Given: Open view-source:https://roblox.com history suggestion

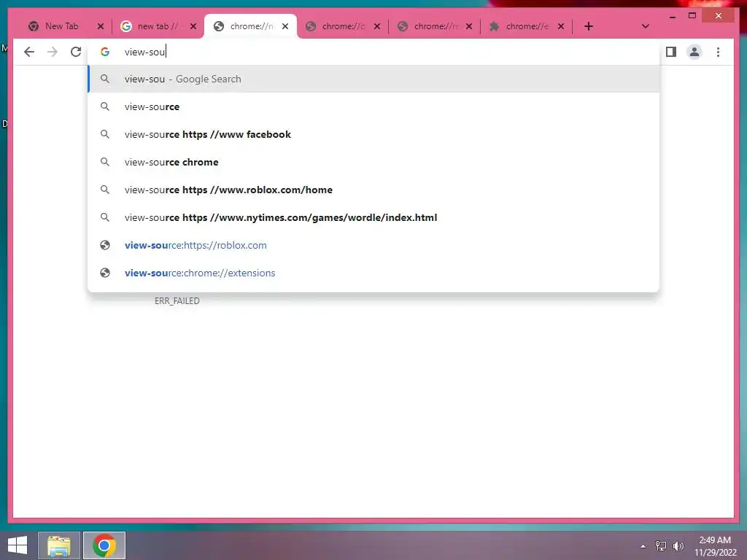Looking at the screenshot, I should pos(373,245).
